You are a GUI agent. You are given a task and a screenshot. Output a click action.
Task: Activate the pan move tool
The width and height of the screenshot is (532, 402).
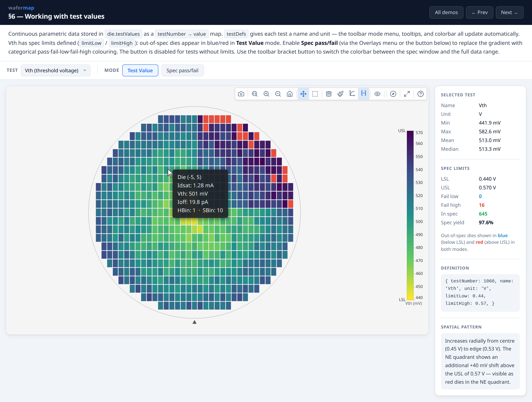(x=303, y=94)
